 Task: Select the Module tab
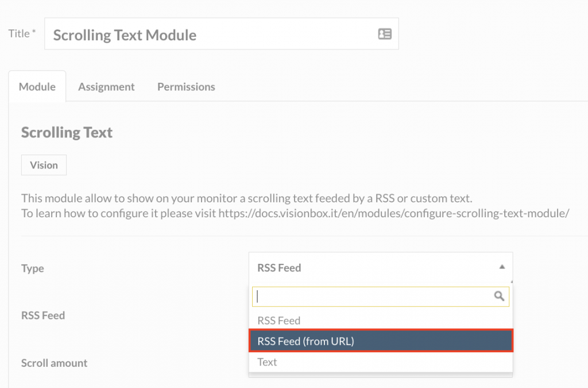[37, 87]
